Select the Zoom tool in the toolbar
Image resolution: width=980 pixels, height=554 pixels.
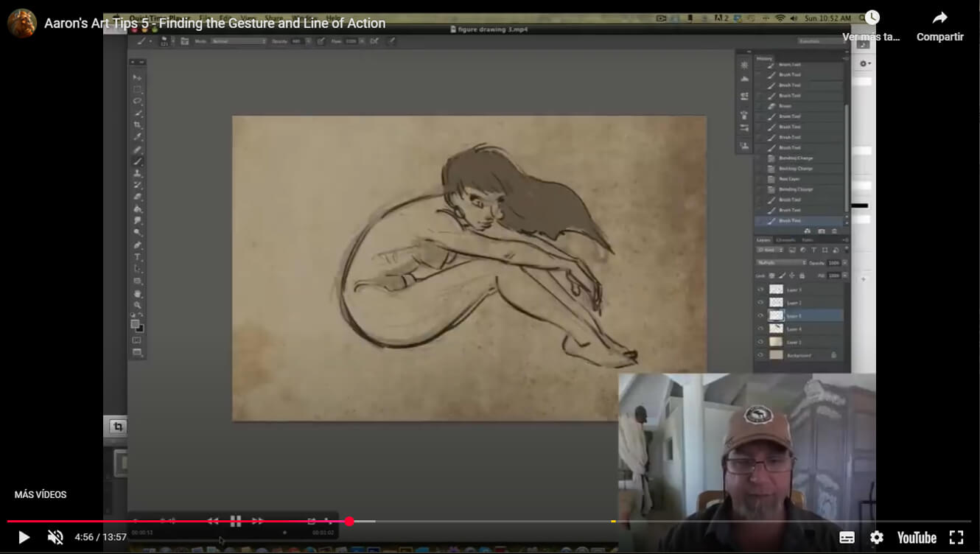point(138,305)
